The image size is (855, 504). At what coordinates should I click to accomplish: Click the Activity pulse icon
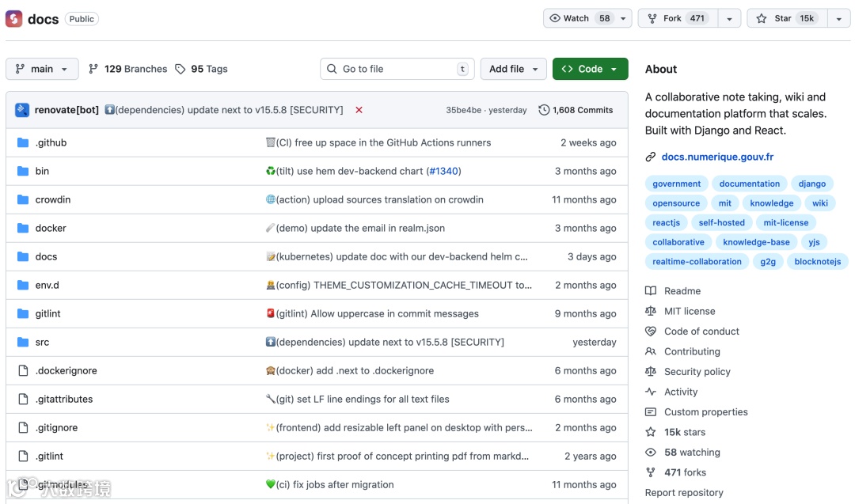tap(651, 392)
